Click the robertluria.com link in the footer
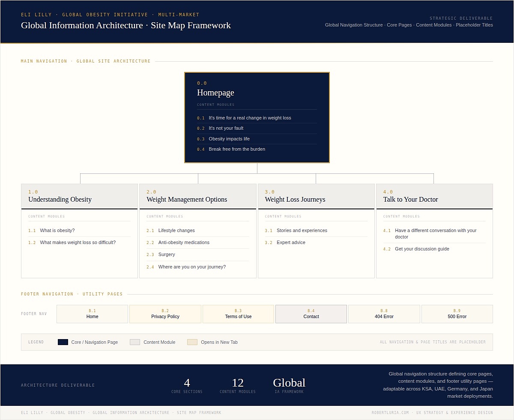This screenshot has height=420, width=514. [x=389, y=412]
